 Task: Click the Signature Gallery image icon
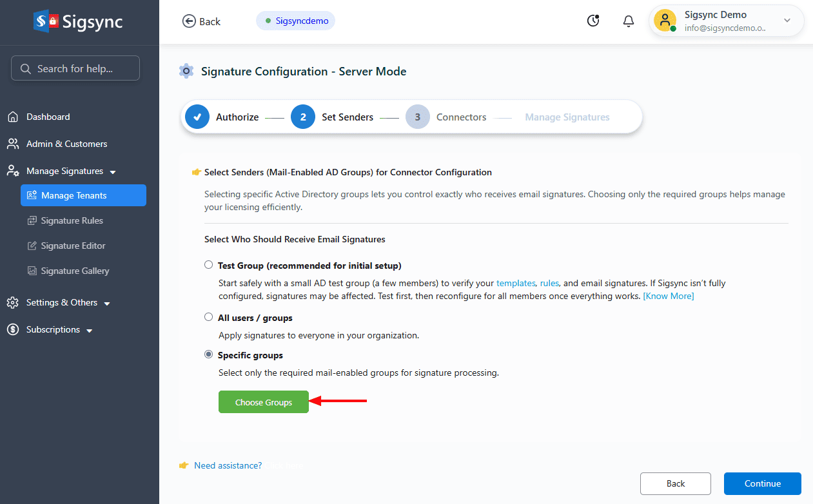click(32, 271)
